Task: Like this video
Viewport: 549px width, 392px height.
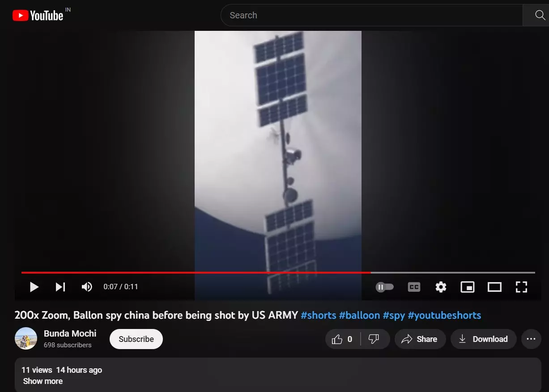Action: pyautogui.click(x=342, y=339)
